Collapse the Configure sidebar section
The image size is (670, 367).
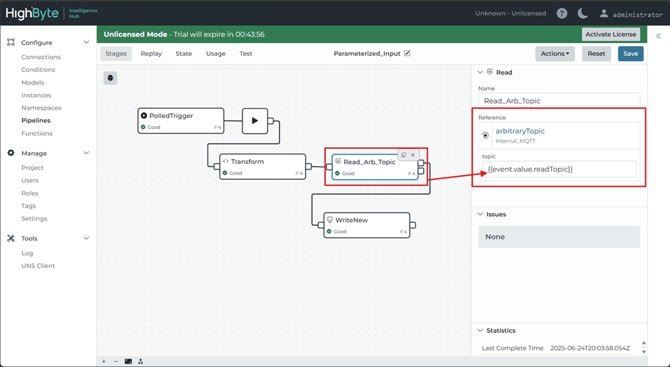[x=86, y=42]
